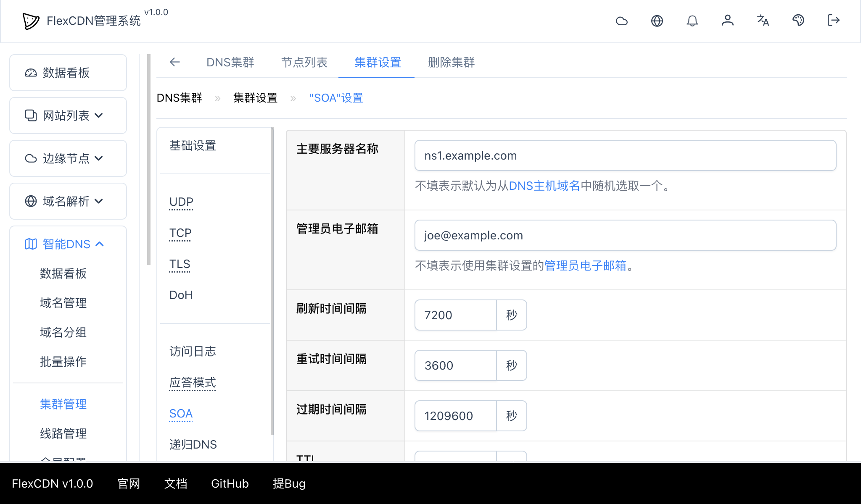861x504 pixels.
Task: Log out using the exit icon
Action: click(x=833, y=21)
